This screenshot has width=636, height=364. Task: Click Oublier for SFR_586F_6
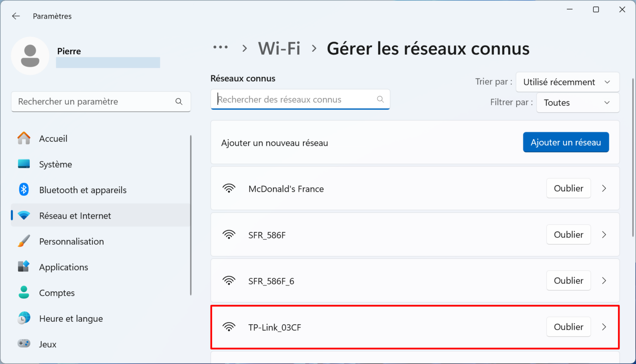pos(569,280)
